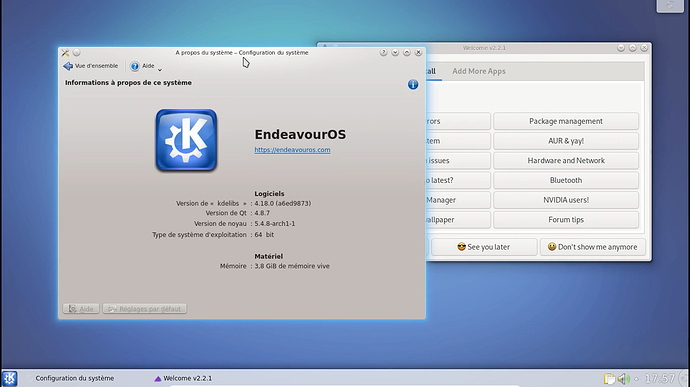Click the titlebar help question mark button
Image resolution: width=690 pixels, height=387 pixels.
pyautogui.click(x=383, y=52)
